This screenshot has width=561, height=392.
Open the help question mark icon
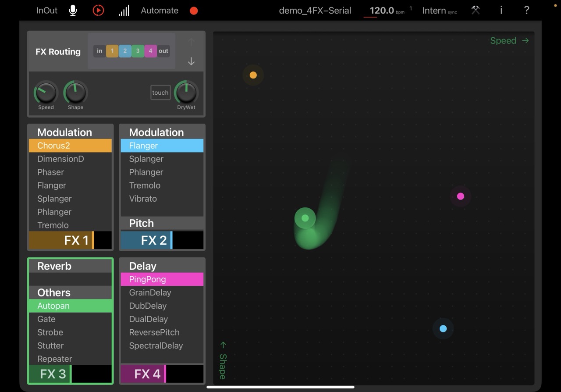[526, 11]
